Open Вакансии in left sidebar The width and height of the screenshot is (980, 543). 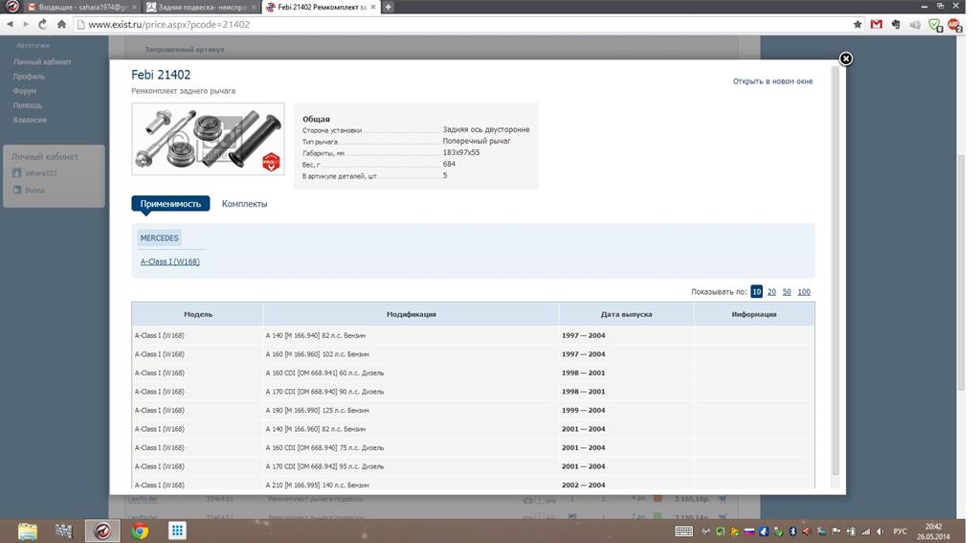(30, 120)
